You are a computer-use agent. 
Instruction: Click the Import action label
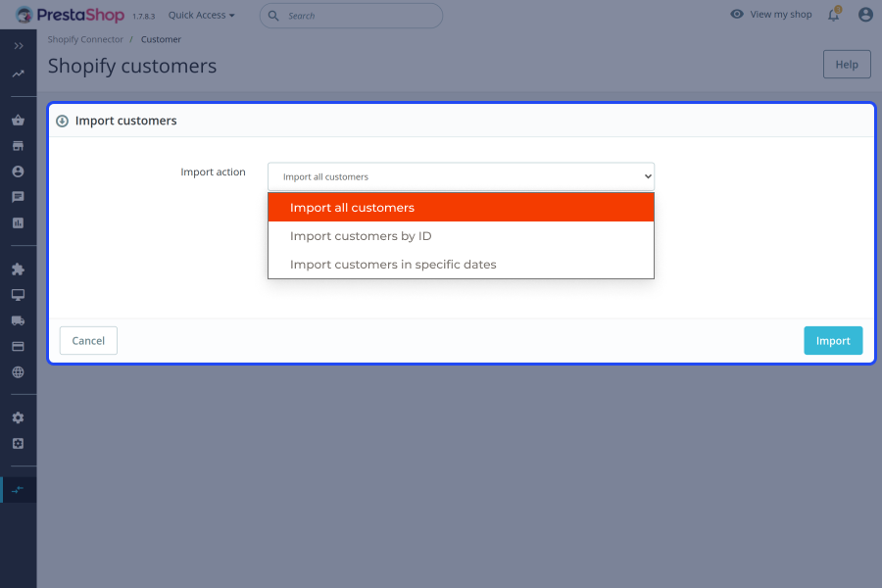pyautogui.click(x=214, y=172)
